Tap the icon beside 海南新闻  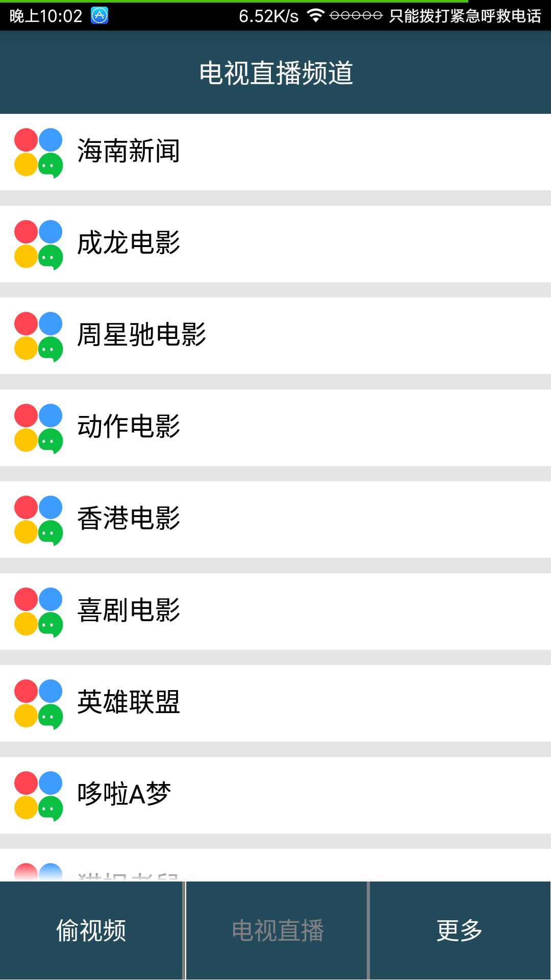[x=39, y=153]
